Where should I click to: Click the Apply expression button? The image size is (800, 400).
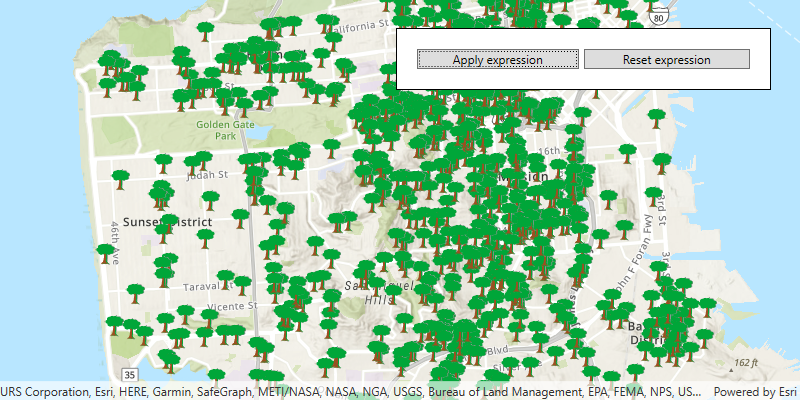tap(497, 60)
